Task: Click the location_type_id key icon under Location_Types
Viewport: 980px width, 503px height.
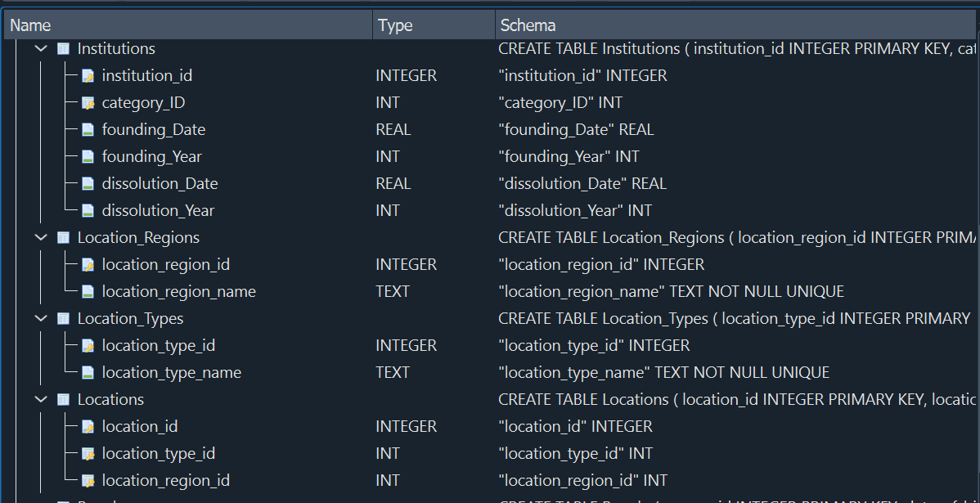Action: click(88, 345)
